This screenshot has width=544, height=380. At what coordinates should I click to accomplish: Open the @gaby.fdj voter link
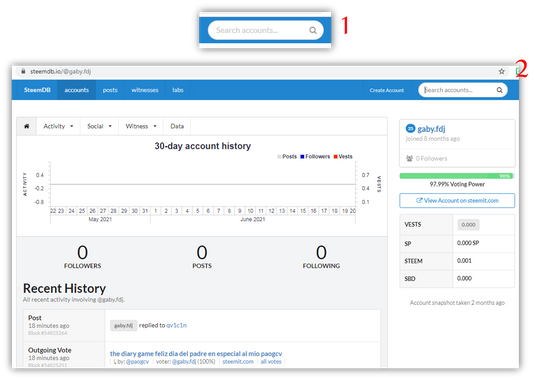[184, 362]
